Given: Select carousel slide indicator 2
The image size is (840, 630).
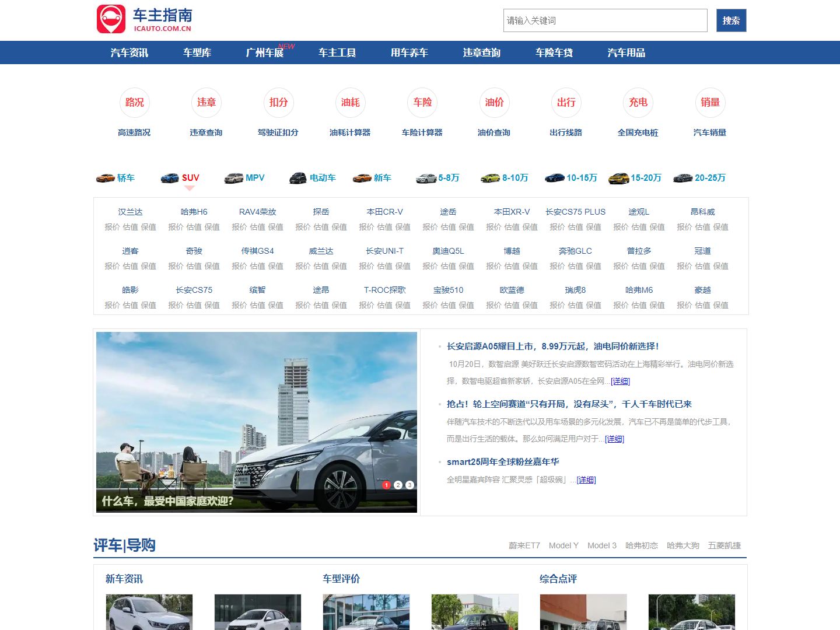Looking at the screenshot, I should 398,485.
